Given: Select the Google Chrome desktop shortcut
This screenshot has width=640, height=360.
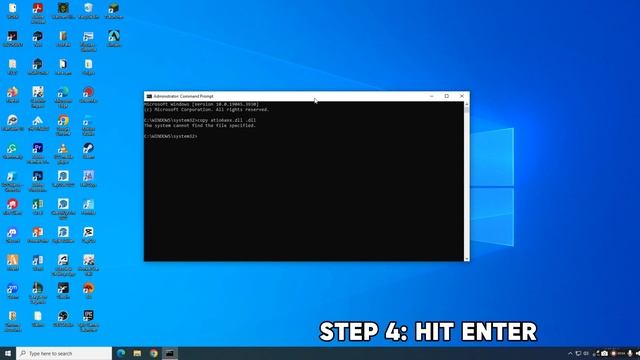Looking at the screenshot, I should pyautogui.click(x=63, y=124).
